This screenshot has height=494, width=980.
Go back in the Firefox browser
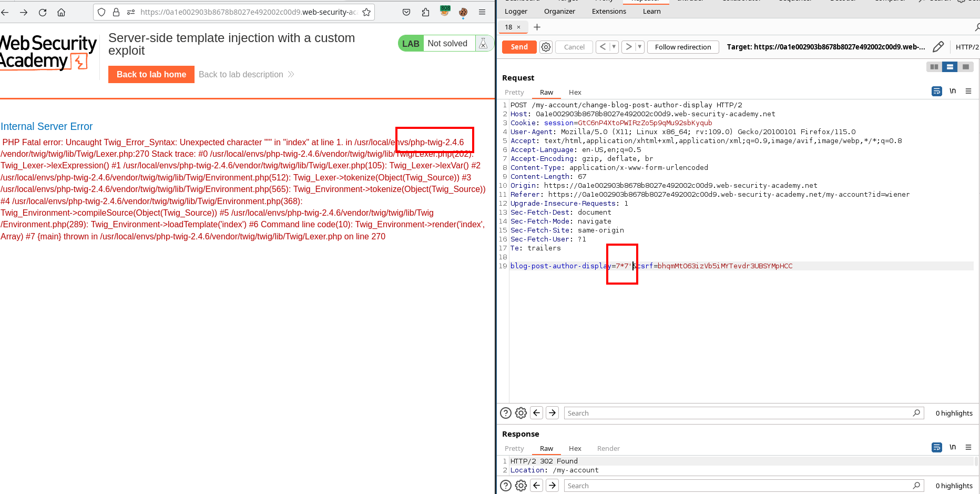(5, 12)
